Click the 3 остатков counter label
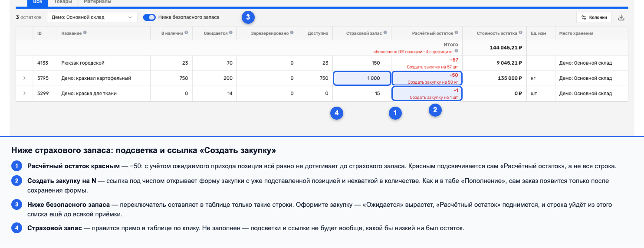644x248 pixels. point(29,17)
